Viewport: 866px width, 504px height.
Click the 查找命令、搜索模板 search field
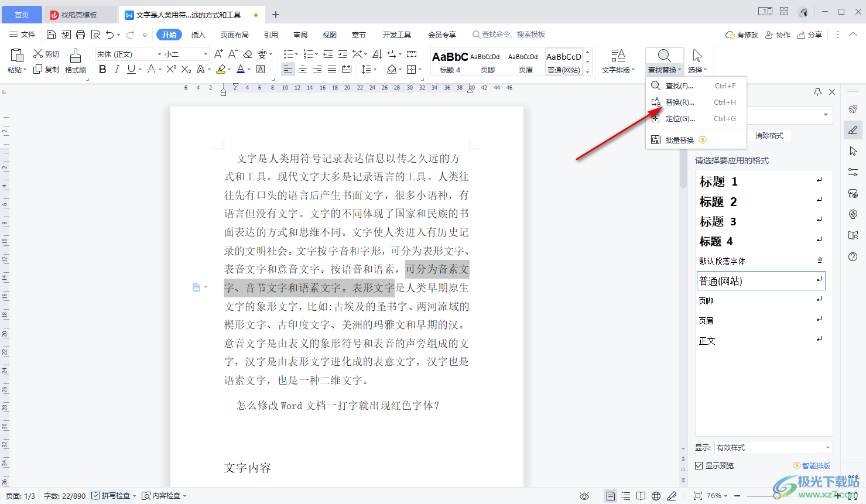[x=509, y=35]
